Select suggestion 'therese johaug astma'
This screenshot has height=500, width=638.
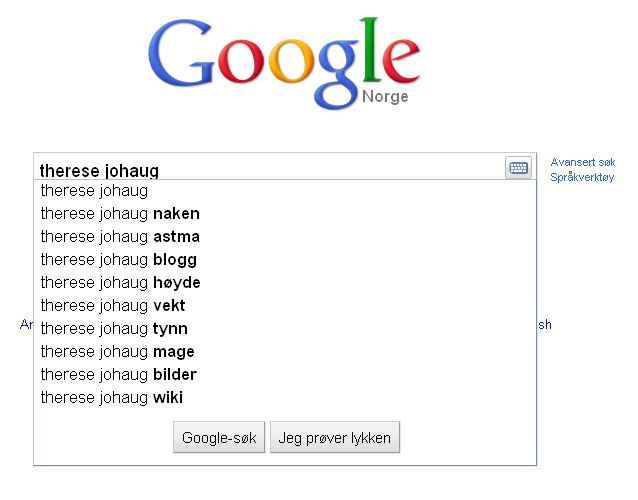pos(285,236)
